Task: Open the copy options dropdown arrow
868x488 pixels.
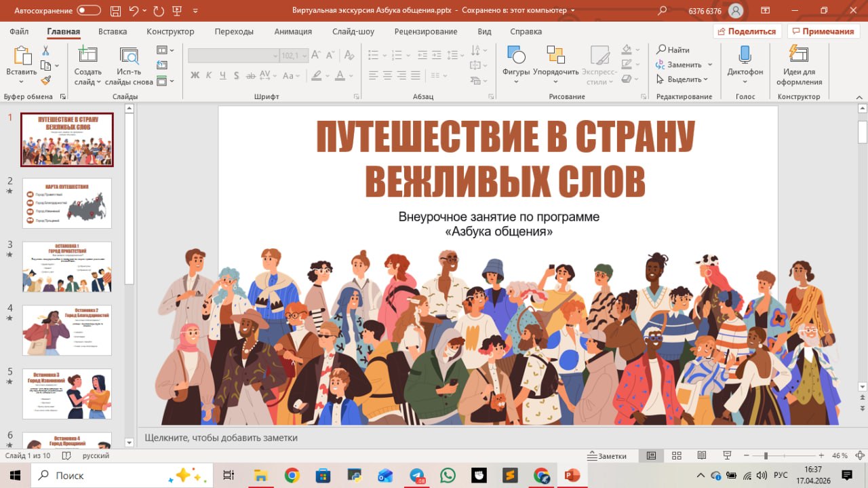Action: (x=57, y=66)
